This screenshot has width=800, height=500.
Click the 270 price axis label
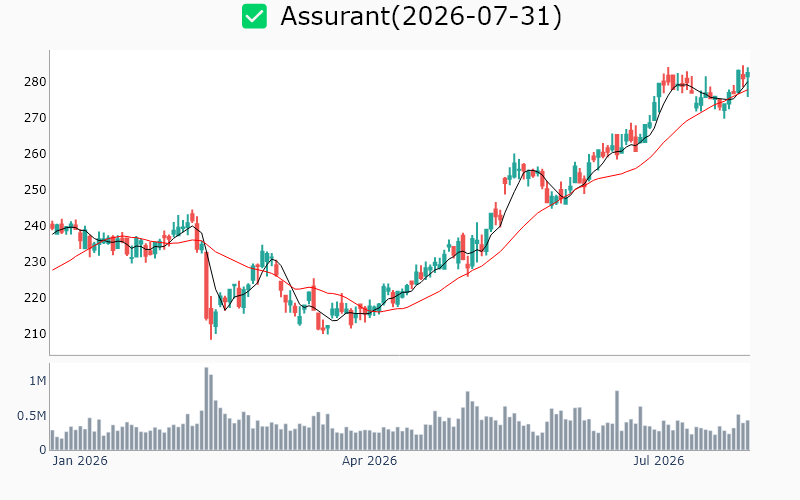click(x=35, y=118)
